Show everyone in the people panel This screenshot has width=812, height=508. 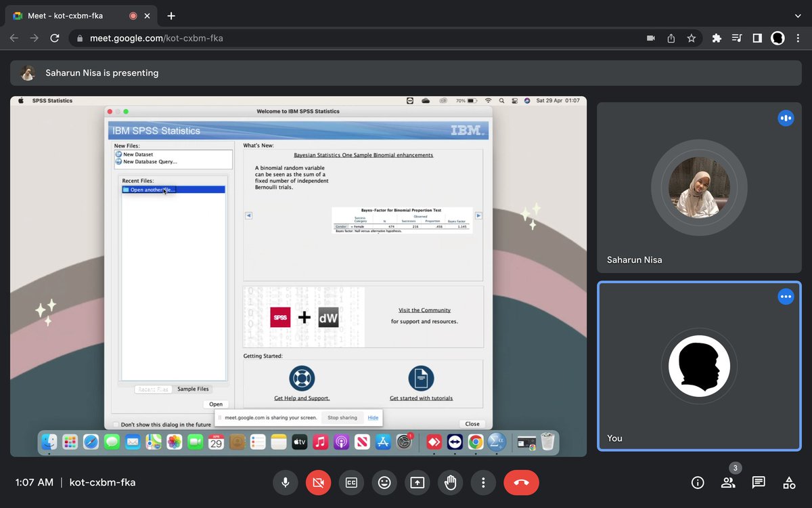728,482
